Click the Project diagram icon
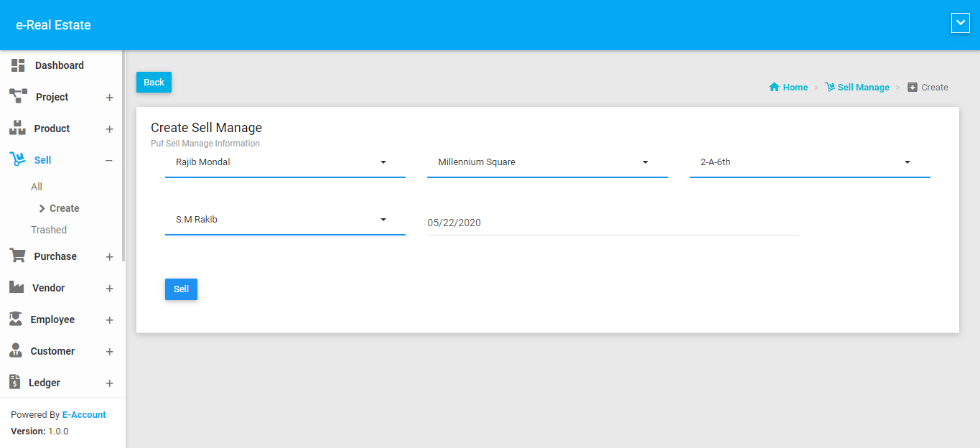Screen dimensions: 980x448 (18, 96)
